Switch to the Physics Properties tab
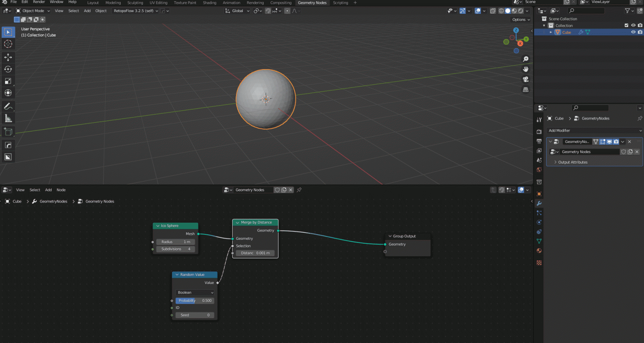 539,222
